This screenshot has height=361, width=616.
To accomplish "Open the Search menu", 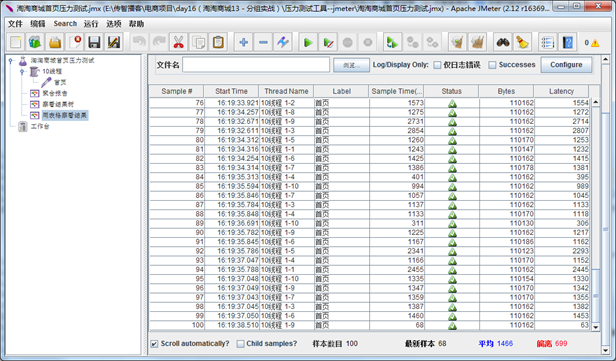I will pyautogui.click(x=65, y=24).
